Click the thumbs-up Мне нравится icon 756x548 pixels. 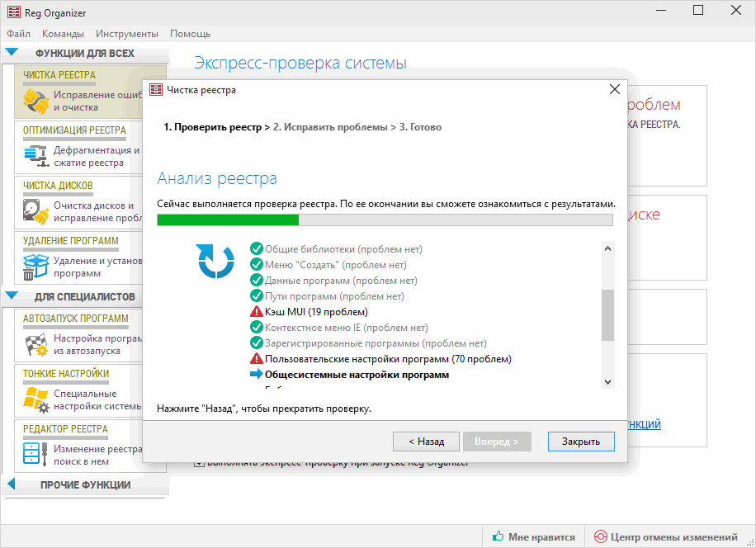click(498, 536)
